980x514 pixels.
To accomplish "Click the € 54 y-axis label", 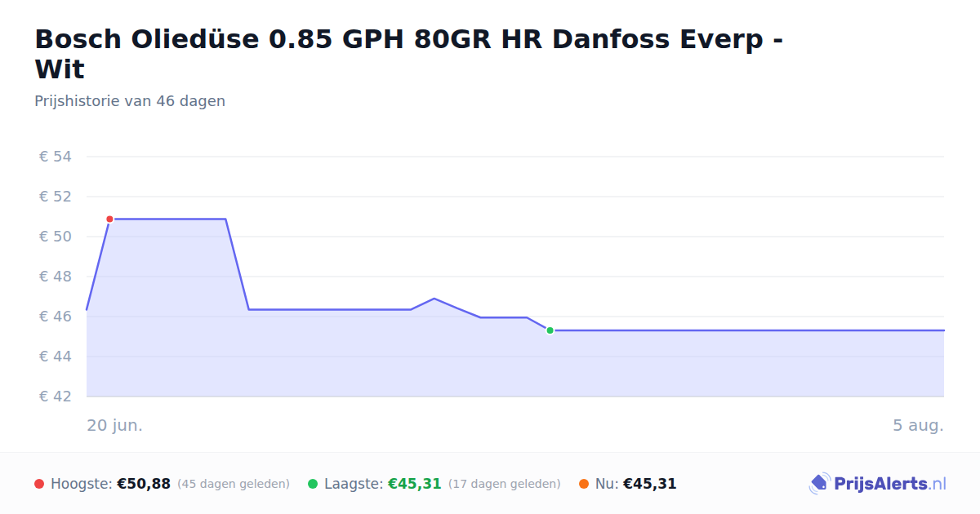I will (56, 157).
